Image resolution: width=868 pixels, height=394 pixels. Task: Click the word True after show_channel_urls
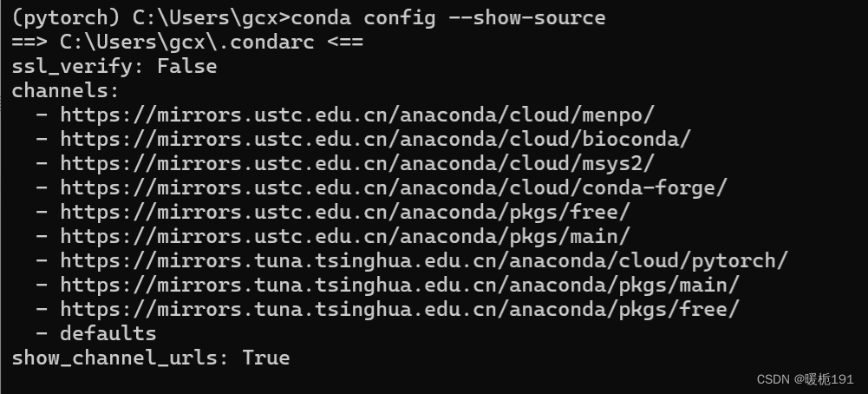tap(266, 358)
